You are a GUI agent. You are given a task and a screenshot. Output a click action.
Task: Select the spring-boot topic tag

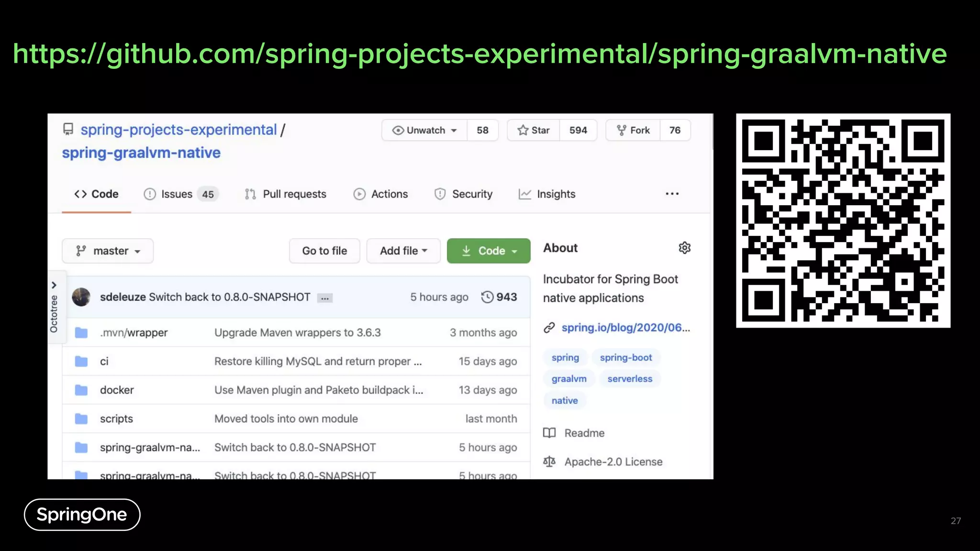626,357
